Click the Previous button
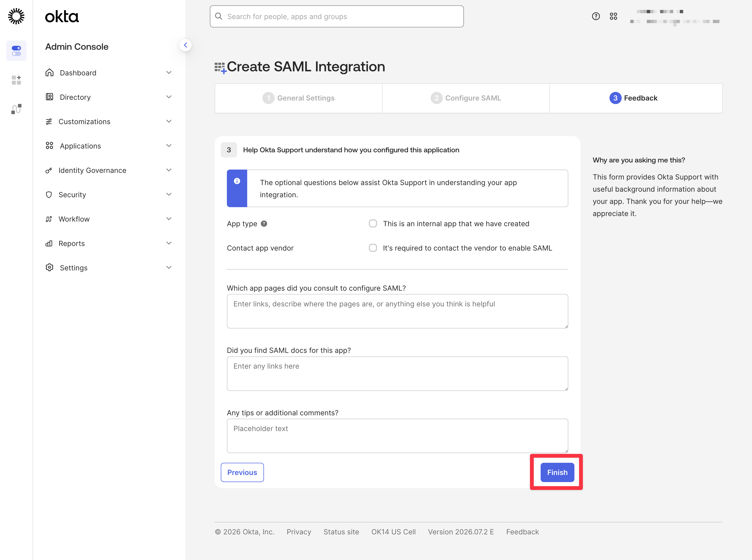Screen dimensions: 752x560 (242, 472)
